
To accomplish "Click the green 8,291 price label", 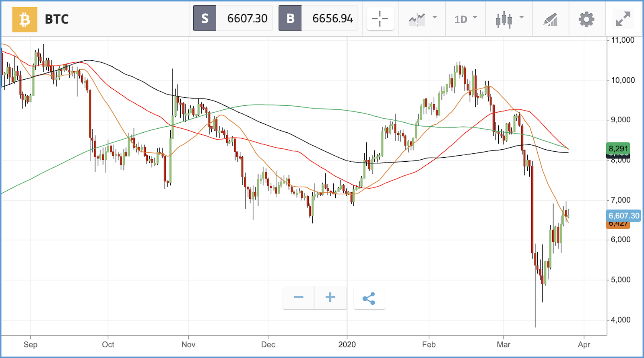I will (x=618, y=148).
